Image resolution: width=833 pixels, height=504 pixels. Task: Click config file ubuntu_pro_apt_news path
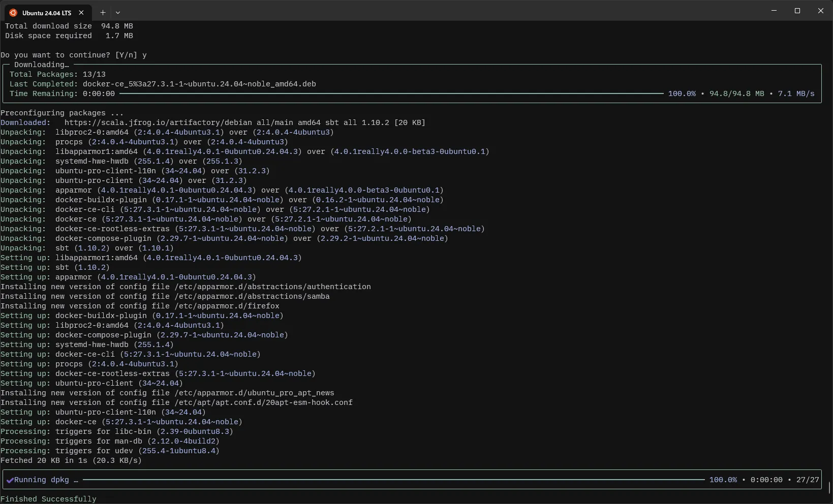(x=254, y=393)
